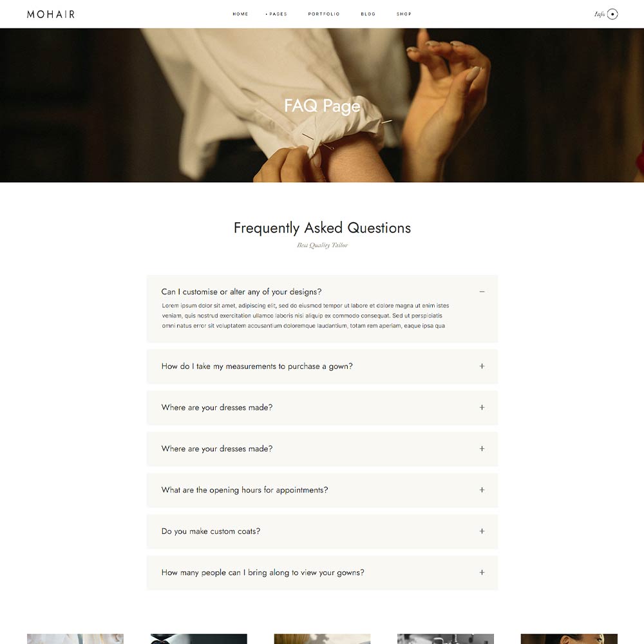Open the Shop navigation link

click(404, 14)
